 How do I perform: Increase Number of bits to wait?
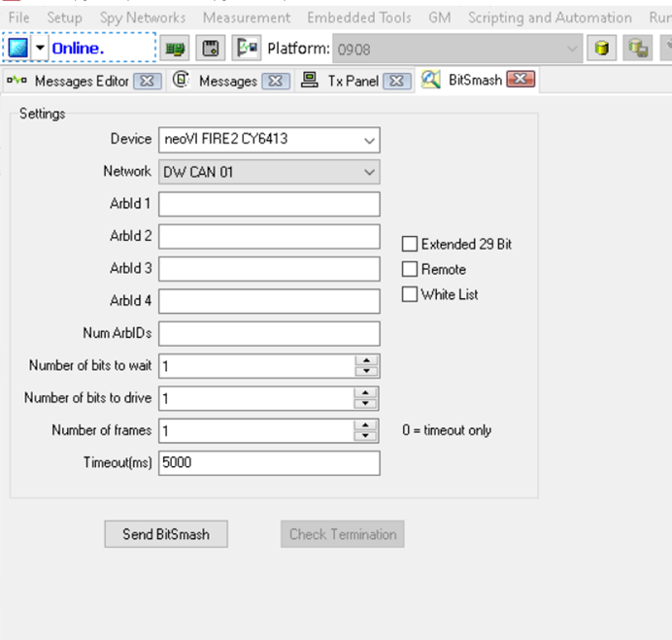click(366, 360)
